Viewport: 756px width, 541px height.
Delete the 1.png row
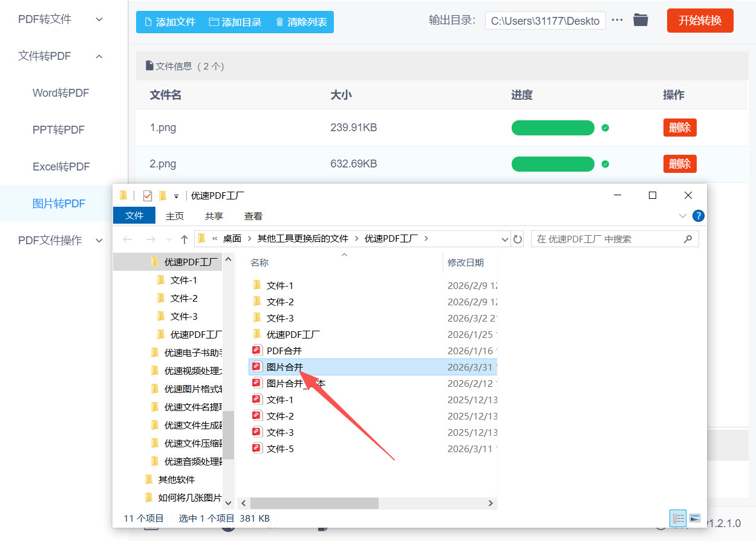pos(680,128)
